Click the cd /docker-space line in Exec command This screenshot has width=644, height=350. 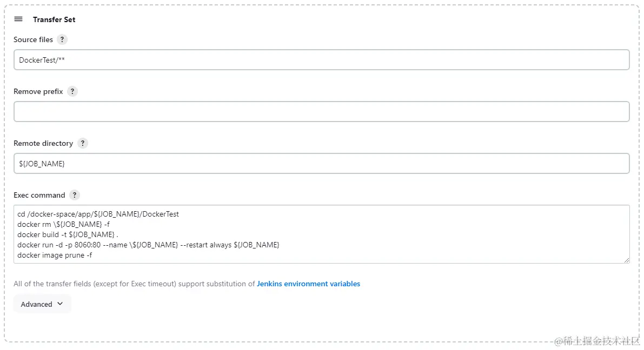pos(98,214)
